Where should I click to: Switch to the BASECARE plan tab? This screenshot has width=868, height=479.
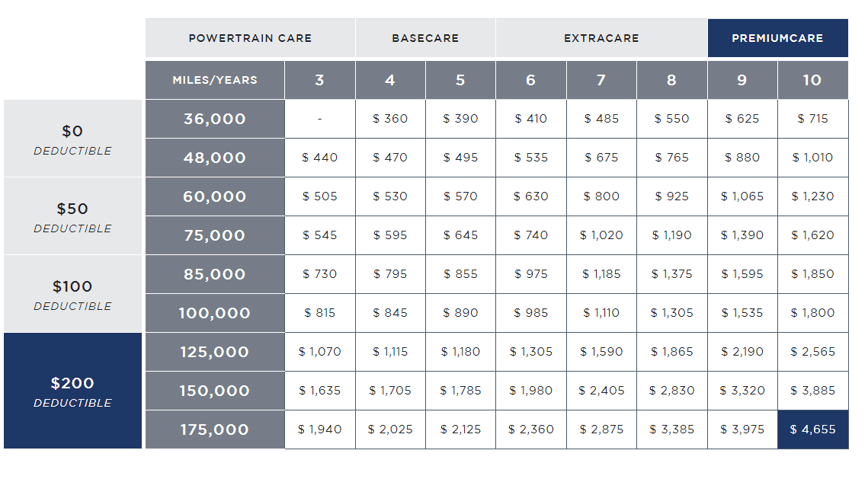click(x=425, y=38)
